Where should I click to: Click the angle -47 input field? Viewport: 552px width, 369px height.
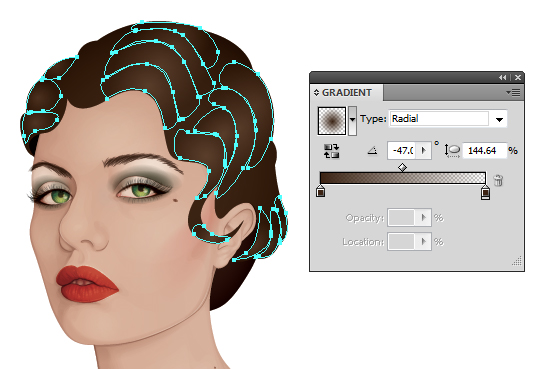(402, 151)
